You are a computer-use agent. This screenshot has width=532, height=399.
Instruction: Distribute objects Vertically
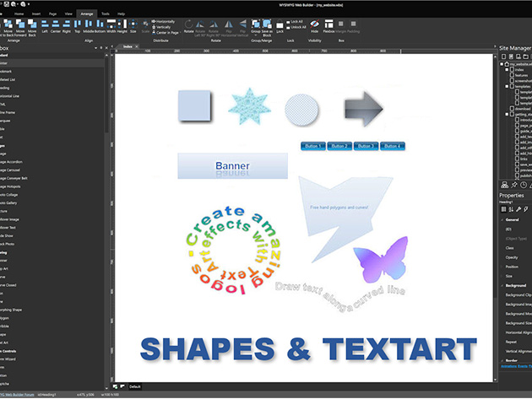point(161,27)
